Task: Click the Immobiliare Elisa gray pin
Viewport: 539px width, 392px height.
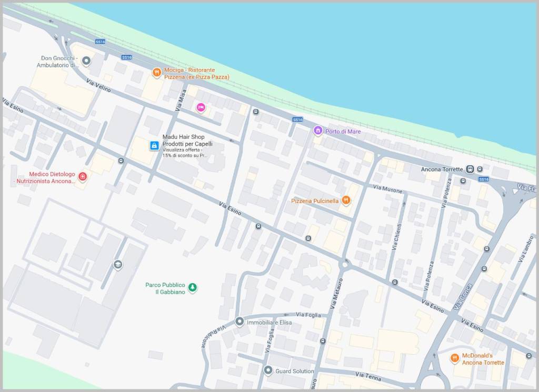Action: (x=239, y=321)
